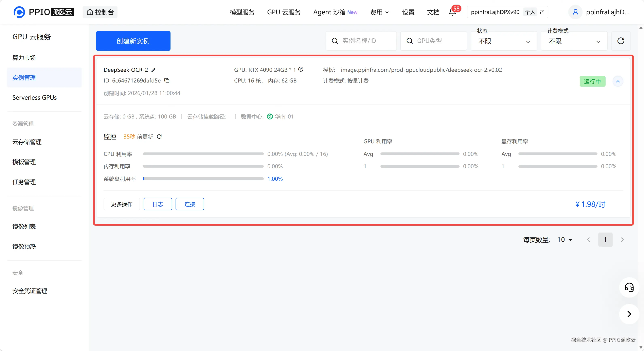The image size is (644, 351).
Task: Click the GPU info question mark icon
Action: click(x=301, y=69)
